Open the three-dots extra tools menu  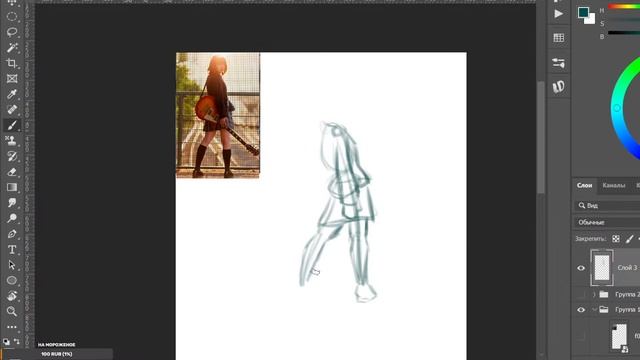pos(12,327)
